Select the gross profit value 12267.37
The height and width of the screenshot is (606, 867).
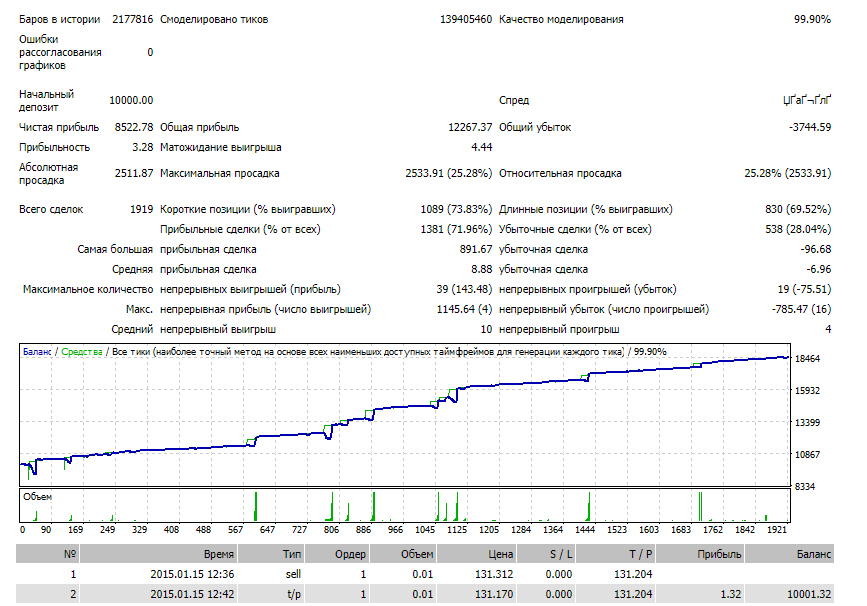tap(470, 127)
